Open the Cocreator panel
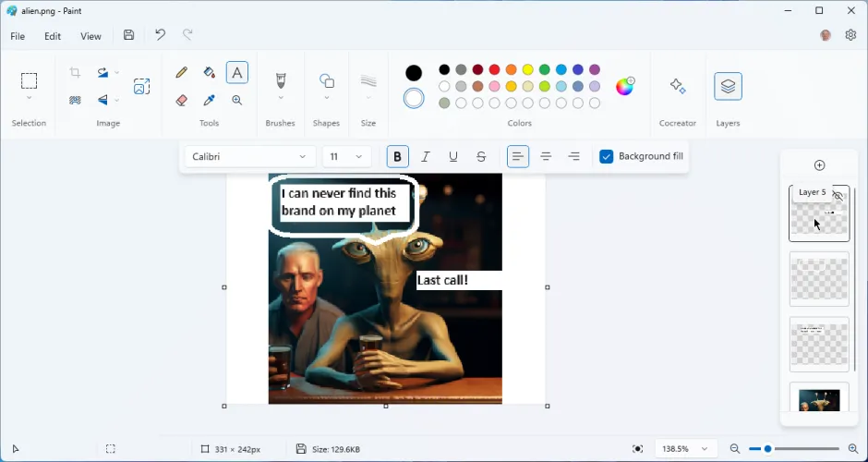The width and height of the screenshot is (868, 462). pos(678,86)
